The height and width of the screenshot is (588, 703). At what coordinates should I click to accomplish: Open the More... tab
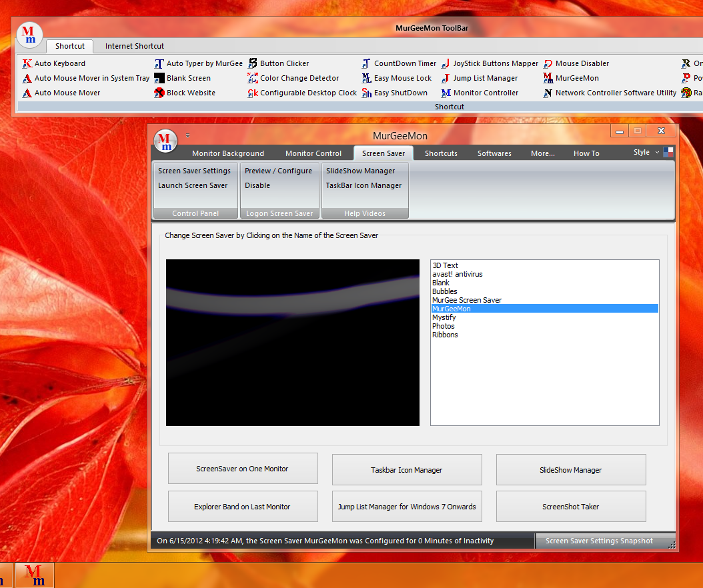542,153
